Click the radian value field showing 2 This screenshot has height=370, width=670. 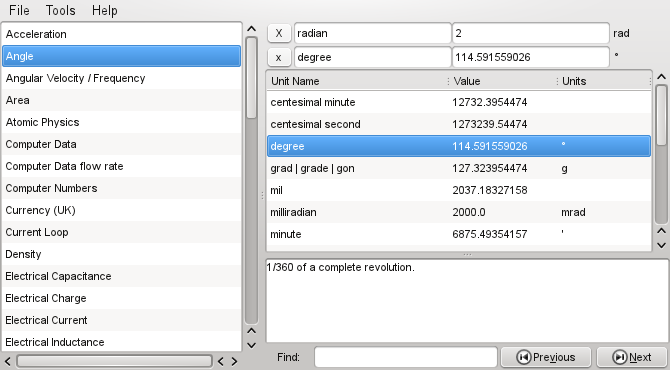click(531, 33)
